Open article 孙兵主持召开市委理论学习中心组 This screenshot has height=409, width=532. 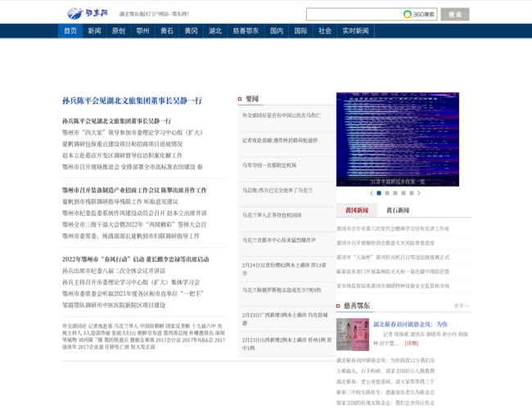coord(131,282)
